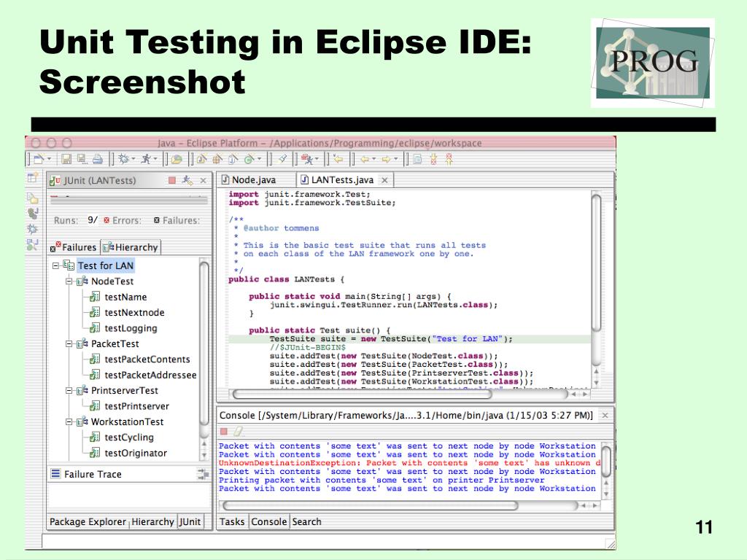
Task: Jump to Previous Problem toolbar icon
Action: point(449,159)
